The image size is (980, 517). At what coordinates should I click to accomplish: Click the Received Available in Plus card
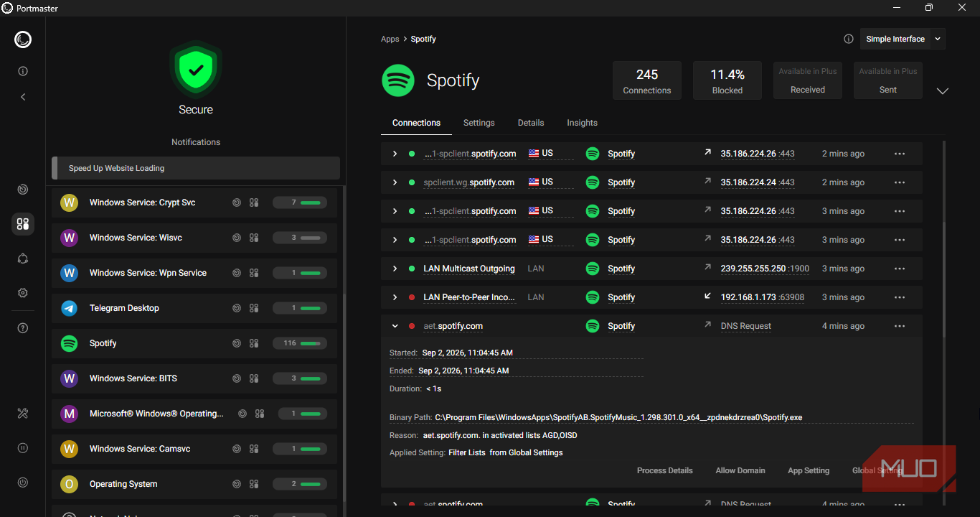808,80
